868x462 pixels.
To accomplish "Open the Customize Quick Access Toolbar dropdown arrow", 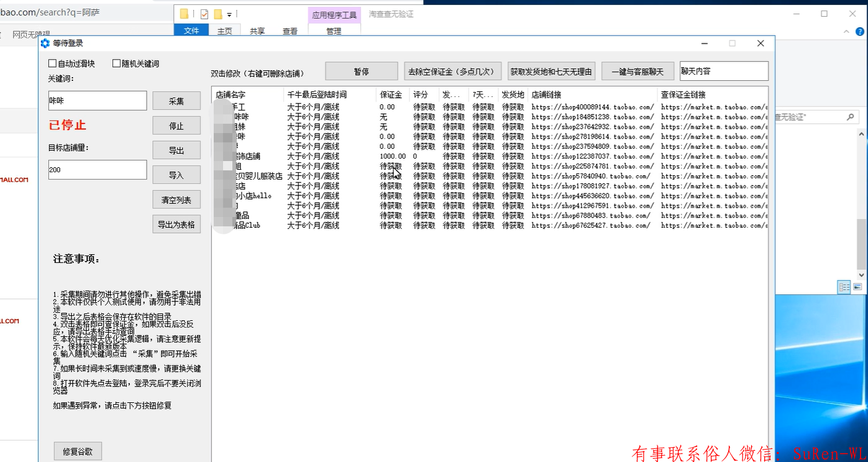I will click(229, 14).
